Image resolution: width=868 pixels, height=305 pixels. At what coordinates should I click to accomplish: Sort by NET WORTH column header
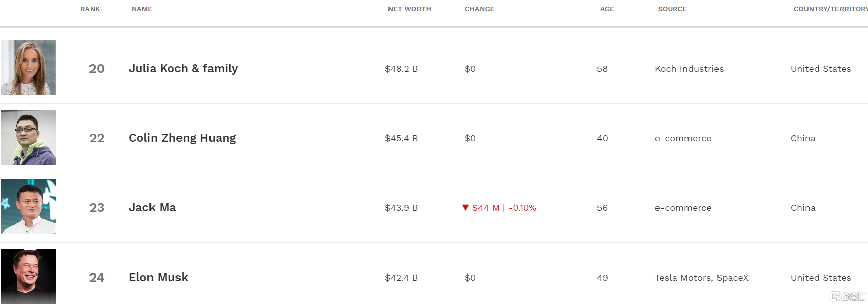[409, 9]
